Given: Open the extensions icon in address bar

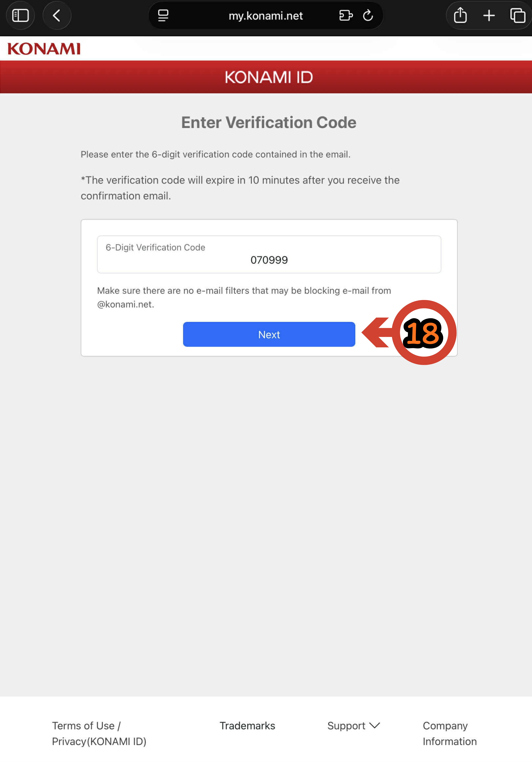Looking at the screenshot, I should coord(346,15).
